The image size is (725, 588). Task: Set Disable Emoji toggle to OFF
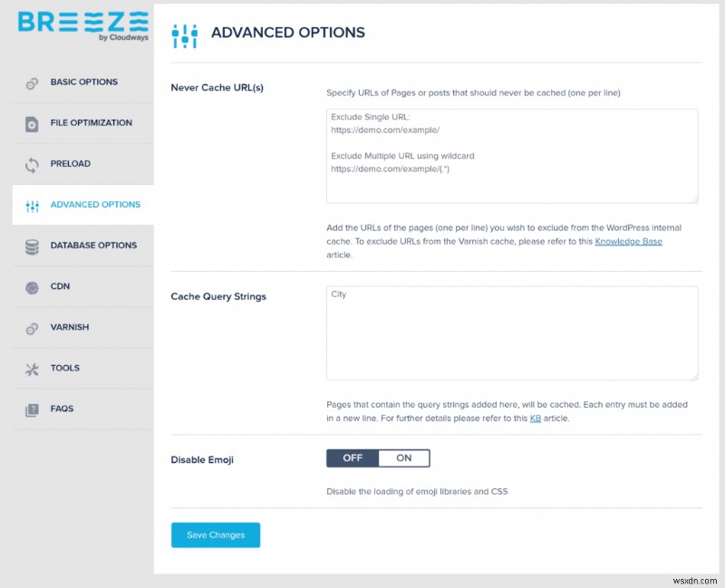coord(353,458)
